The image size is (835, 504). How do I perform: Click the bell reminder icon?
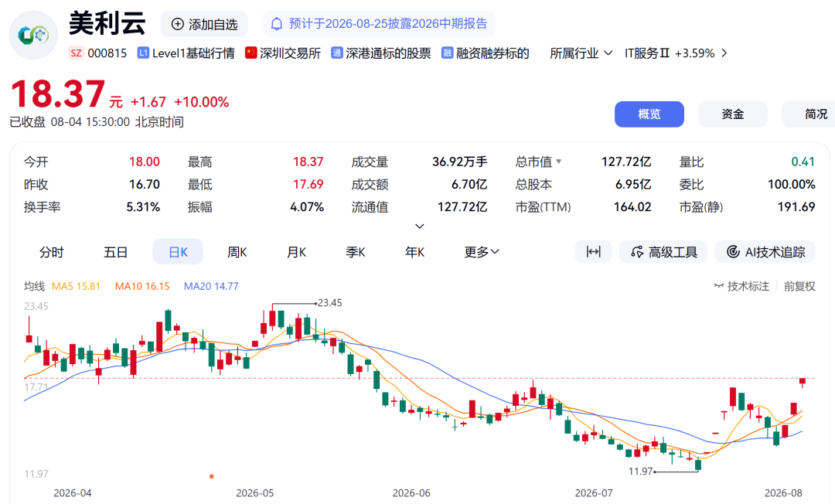[x=276, y=24]
